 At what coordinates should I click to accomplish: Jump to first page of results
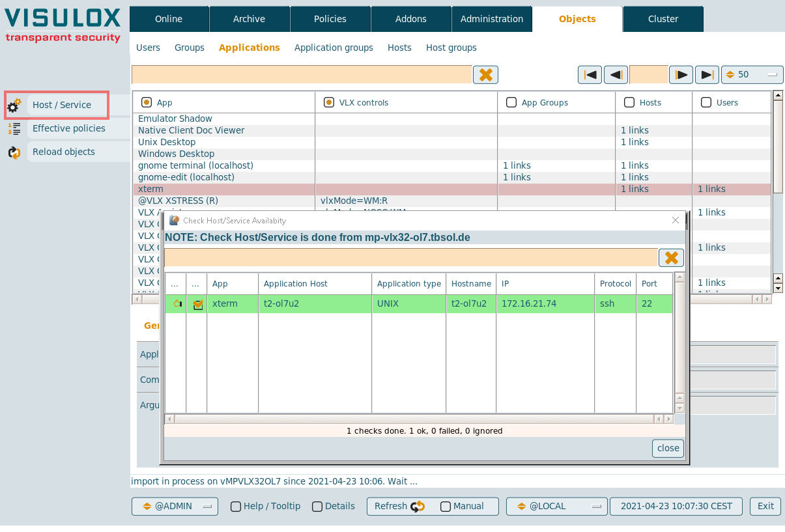[x=590, y=75]
